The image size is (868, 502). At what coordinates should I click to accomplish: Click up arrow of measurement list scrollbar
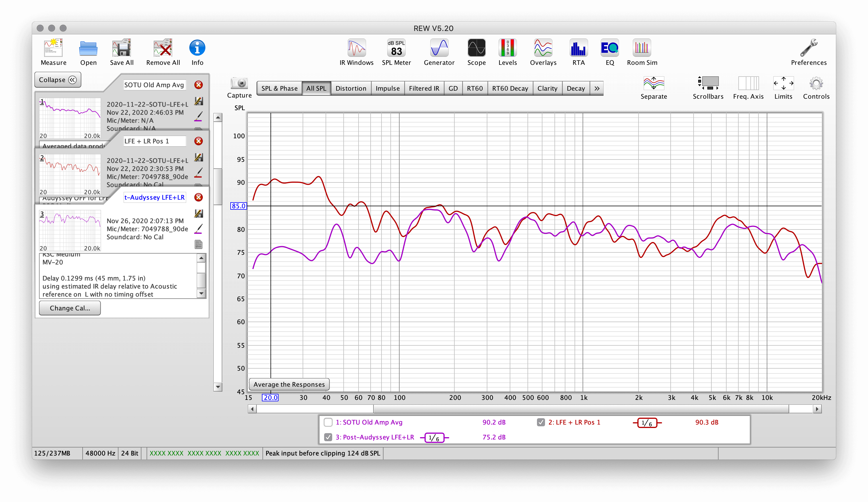pyautogui.click(x=218, y=118)
